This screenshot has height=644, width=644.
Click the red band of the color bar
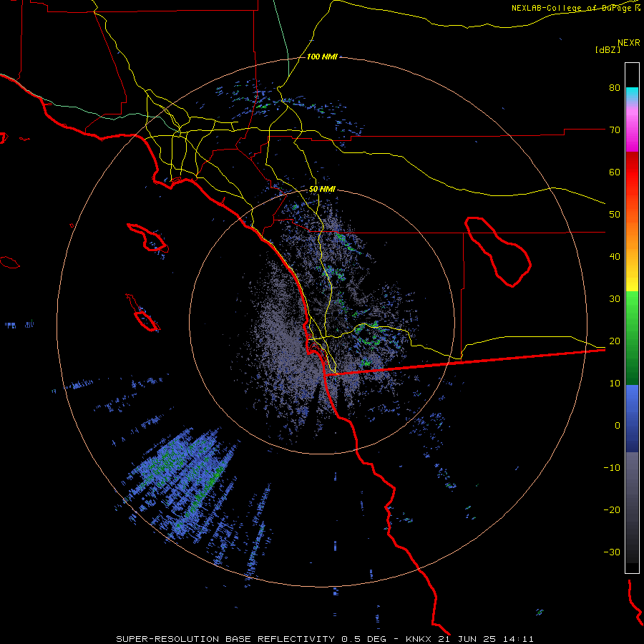632,177
